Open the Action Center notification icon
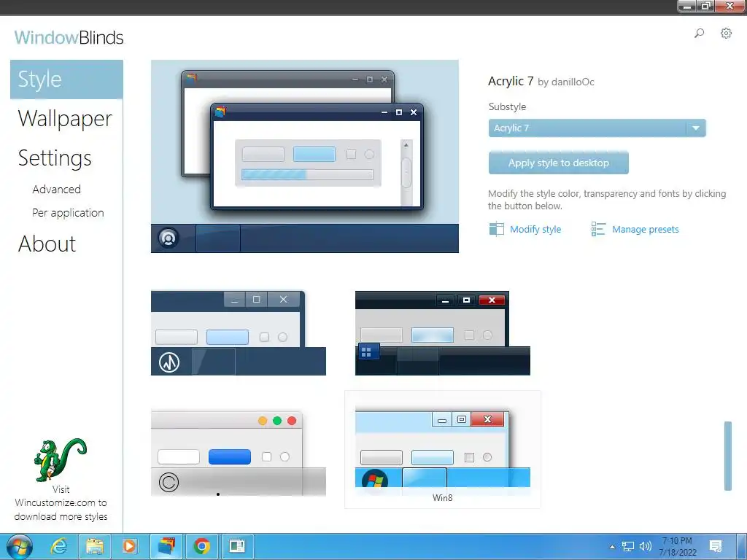This screenshot has height=560, width=747. pyautogui.click(x=716, y=546)
